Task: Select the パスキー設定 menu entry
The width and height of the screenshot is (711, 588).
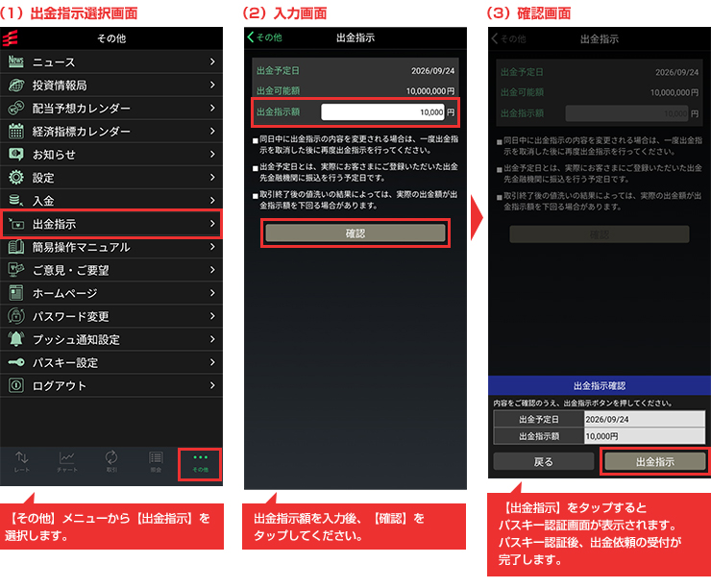Action: [x=111, y=362]
